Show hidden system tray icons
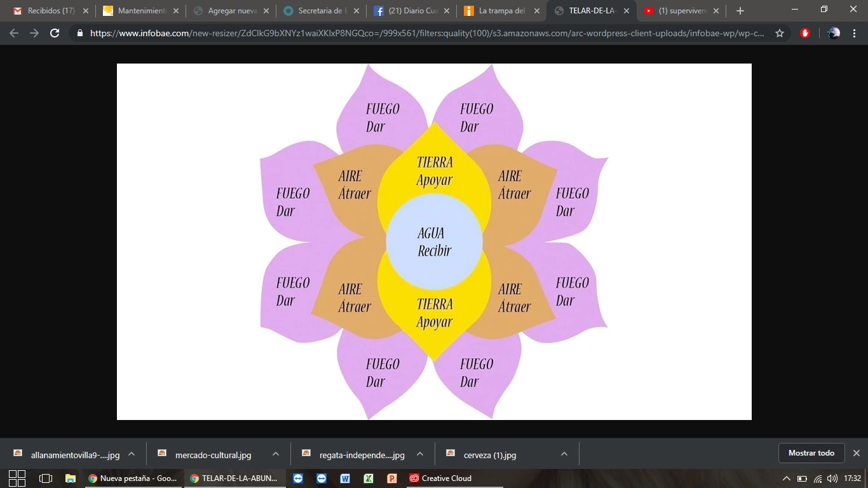The width and height of the screenshot is (868, 488). click(786, 478)
